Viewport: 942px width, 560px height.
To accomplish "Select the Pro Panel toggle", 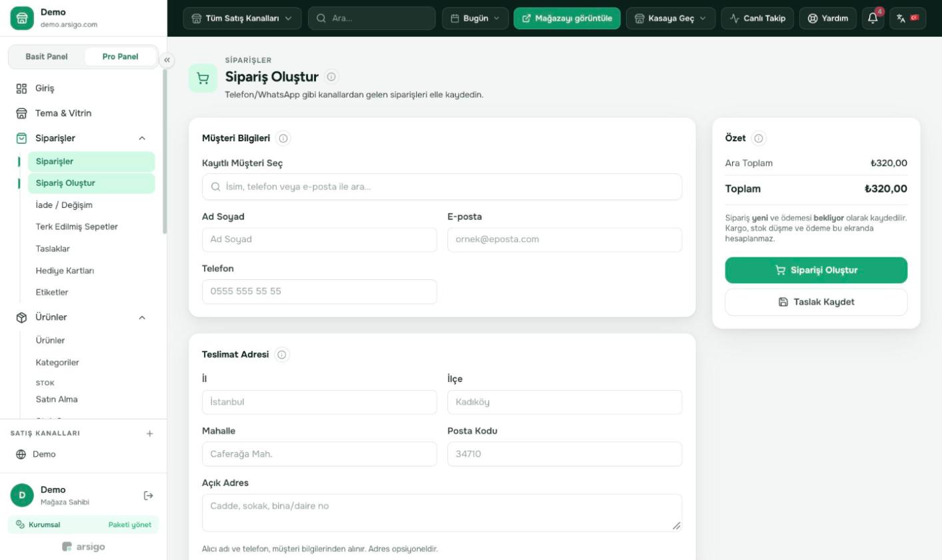I will [x=121, y=57].
